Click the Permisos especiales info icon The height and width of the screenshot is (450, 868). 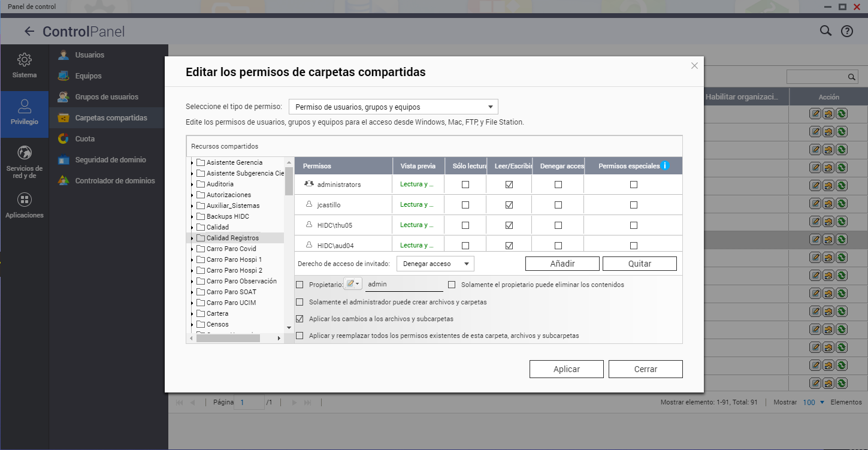[664, 166]
